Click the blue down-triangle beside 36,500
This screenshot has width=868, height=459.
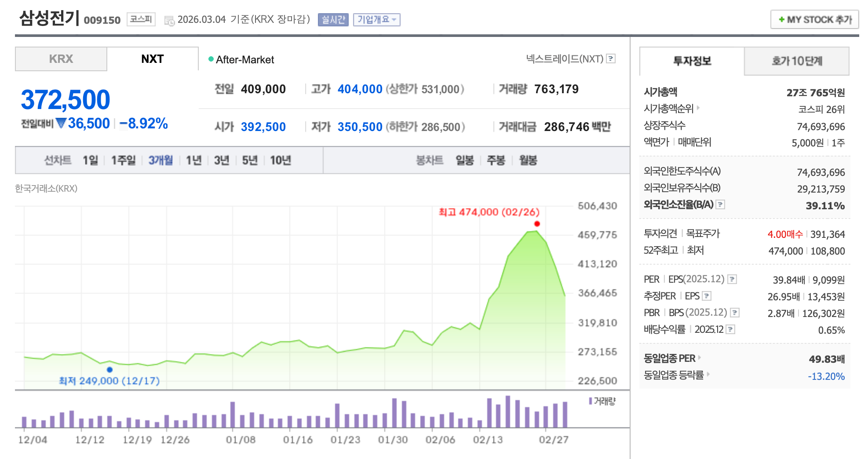(x=61, y=123)
